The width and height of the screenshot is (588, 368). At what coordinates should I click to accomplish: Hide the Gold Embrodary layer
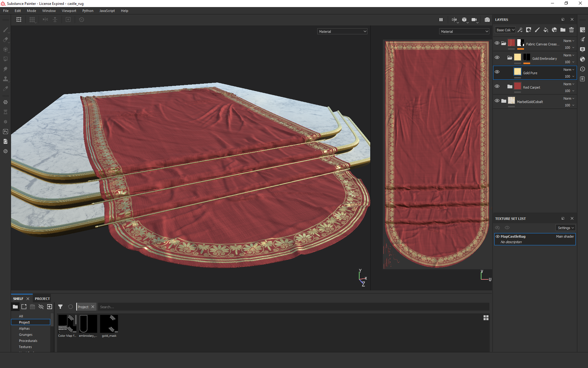(497, 58)
